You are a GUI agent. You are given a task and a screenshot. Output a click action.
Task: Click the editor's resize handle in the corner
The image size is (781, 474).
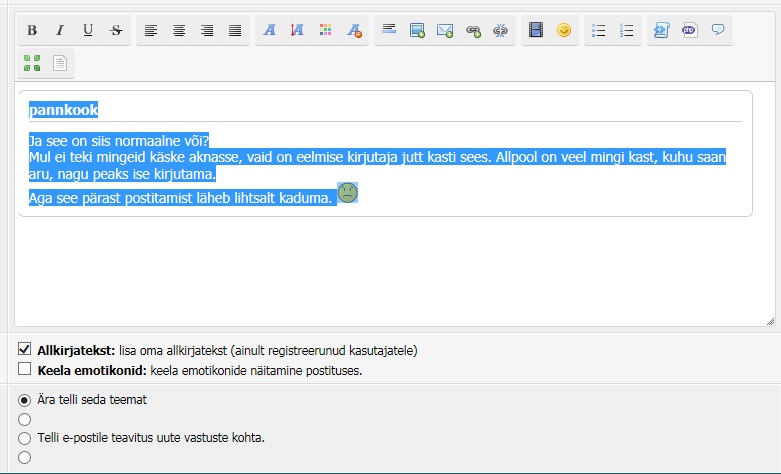click(769, 321)
